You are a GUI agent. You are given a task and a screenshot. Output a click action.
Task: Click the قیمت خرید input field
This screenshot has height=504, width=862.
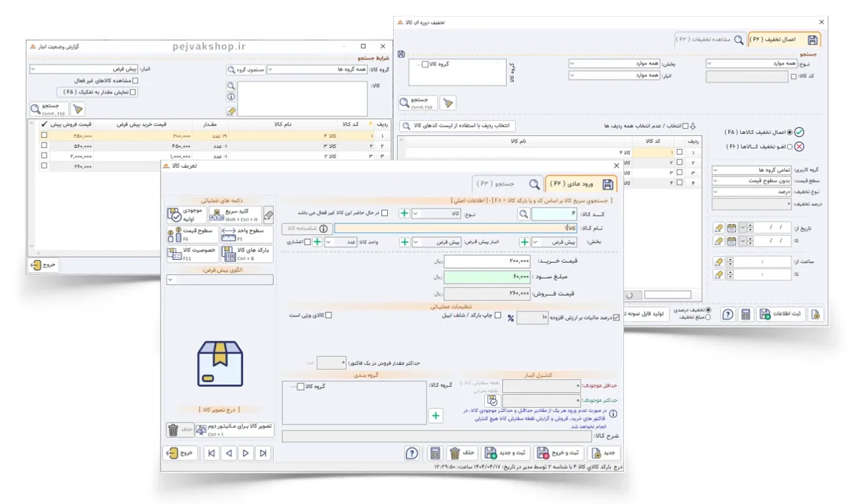click(487, 262)
